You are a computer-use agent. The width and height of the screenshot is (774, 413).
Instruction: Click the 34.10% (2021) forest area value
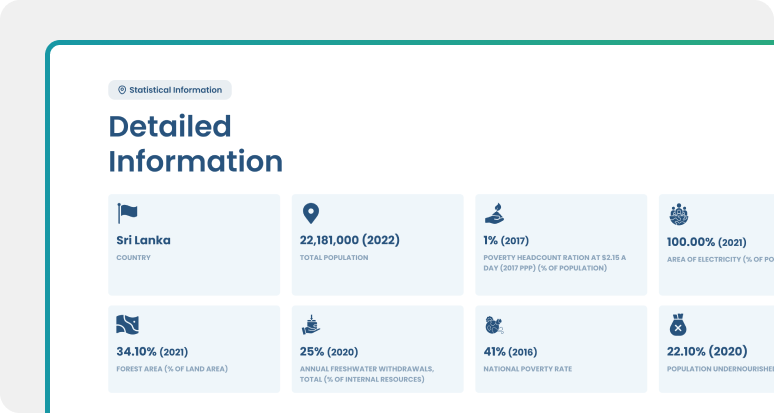click(152, 351)
